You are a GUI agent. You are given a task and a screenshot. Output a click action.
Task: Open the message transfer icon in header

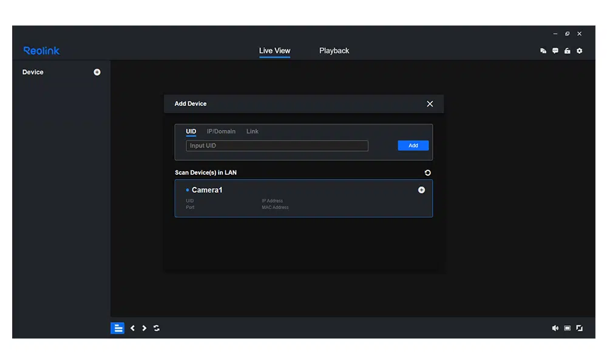tap(543, 51)
